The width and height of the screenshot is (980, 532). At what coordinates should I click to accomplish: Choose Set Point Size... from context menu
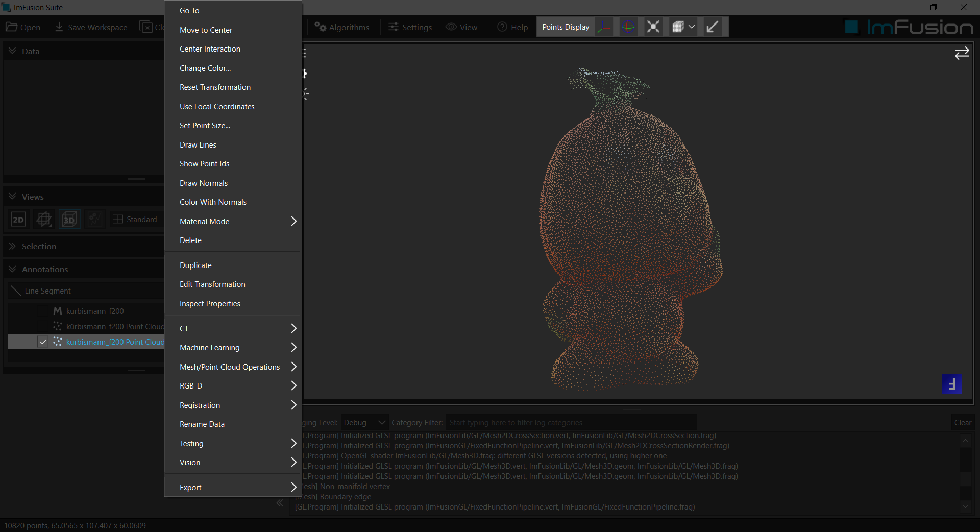pyautogui.click(x=233, y=126)
